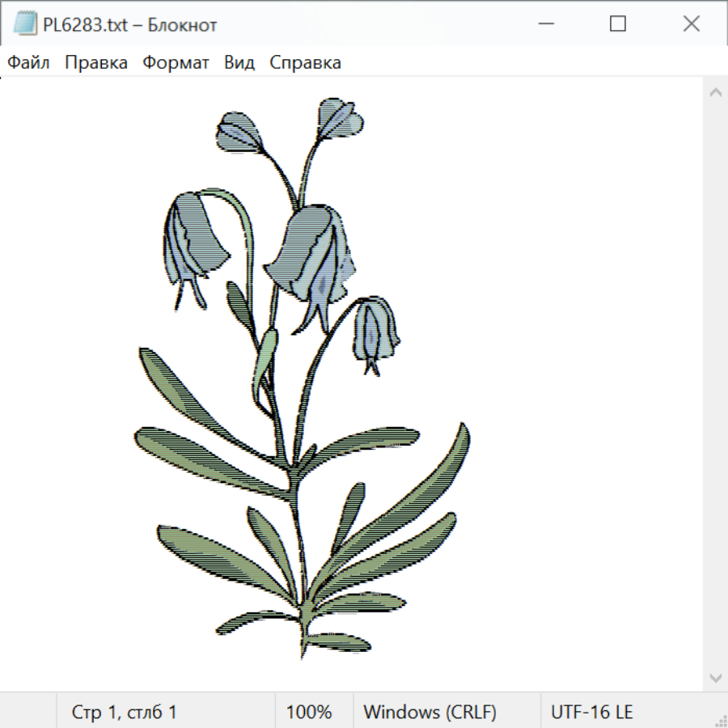This screenshot has height=728, width=728.
Task: Click the resize grip in the bottom-right corner
Action: (720, 720)
